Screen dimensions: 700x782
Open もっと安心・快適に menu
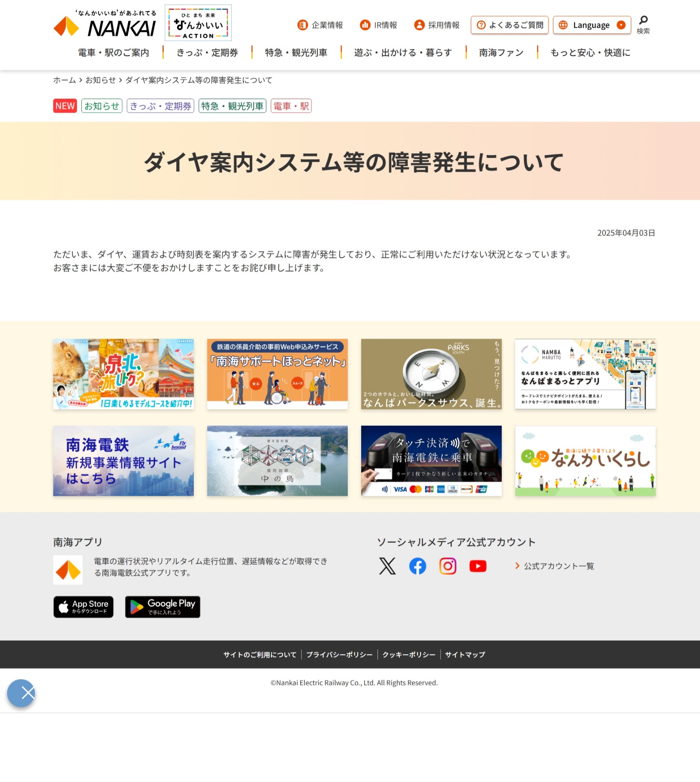pyautogui.click(x=590, y=53)
